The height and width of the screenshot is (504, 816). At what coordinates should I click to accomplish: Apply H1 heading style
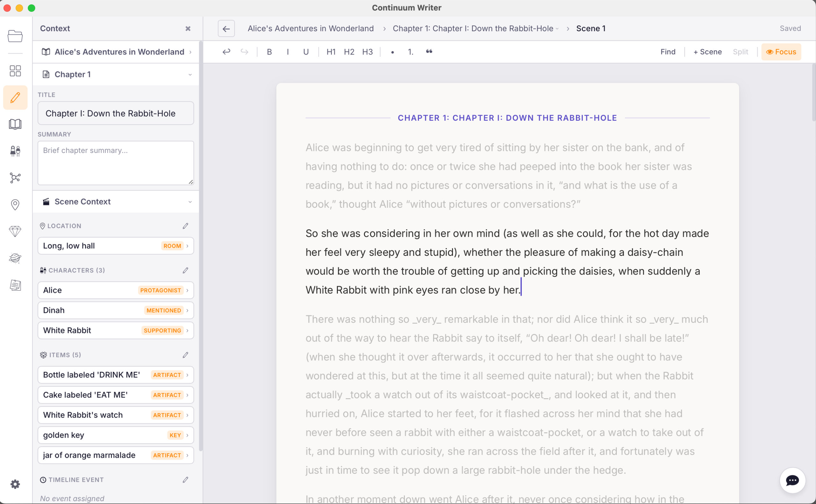pyautogui.click(x=331, y=52)
